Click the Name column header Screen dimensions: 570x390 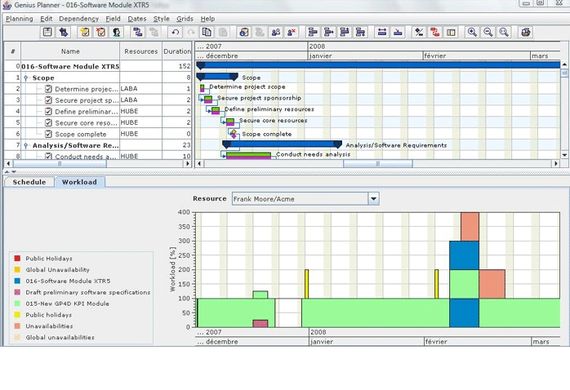[70, 51]
